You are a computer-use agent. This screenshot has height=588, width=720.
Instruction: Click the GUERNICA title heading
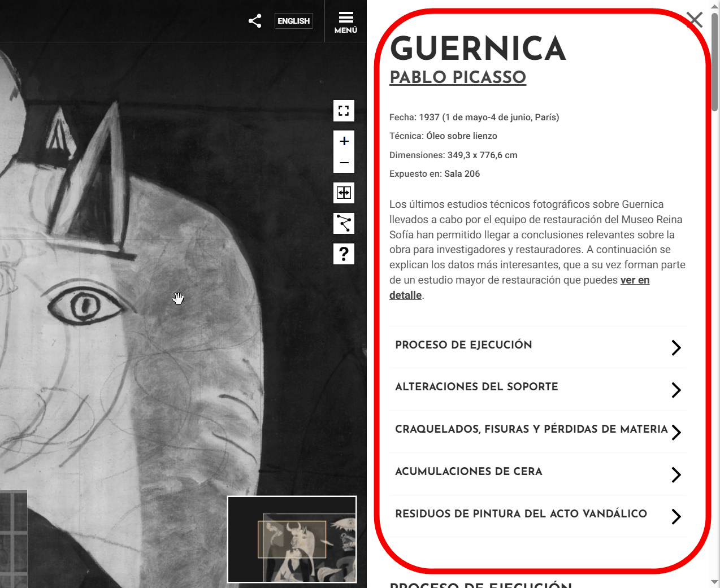pyautogui.click(x=478, y=49)
